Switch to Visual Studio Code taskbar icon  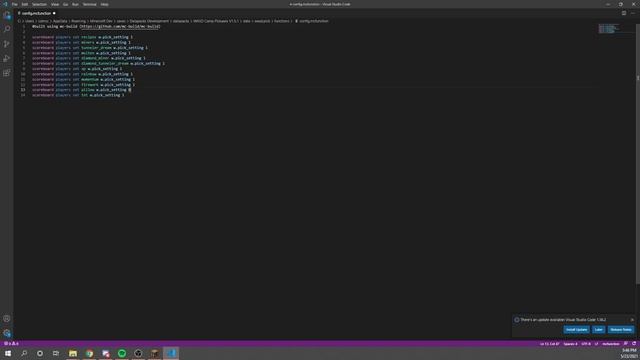[x=171, y=353]
